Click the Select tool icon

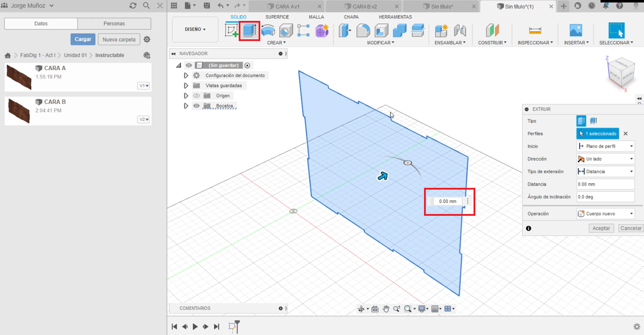pyautogui.click(x=616, y=30)
